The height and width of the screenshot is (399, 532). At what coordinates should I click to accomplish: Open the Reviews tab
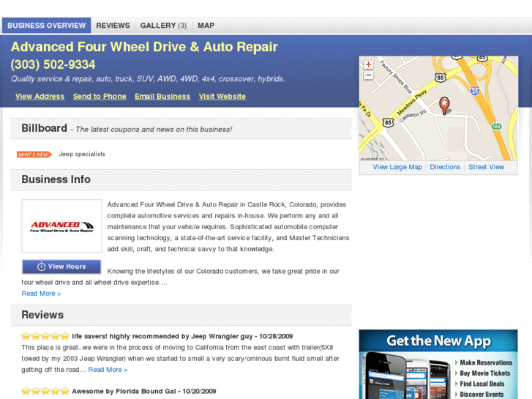pyautogui.click(x=113, y=26)
